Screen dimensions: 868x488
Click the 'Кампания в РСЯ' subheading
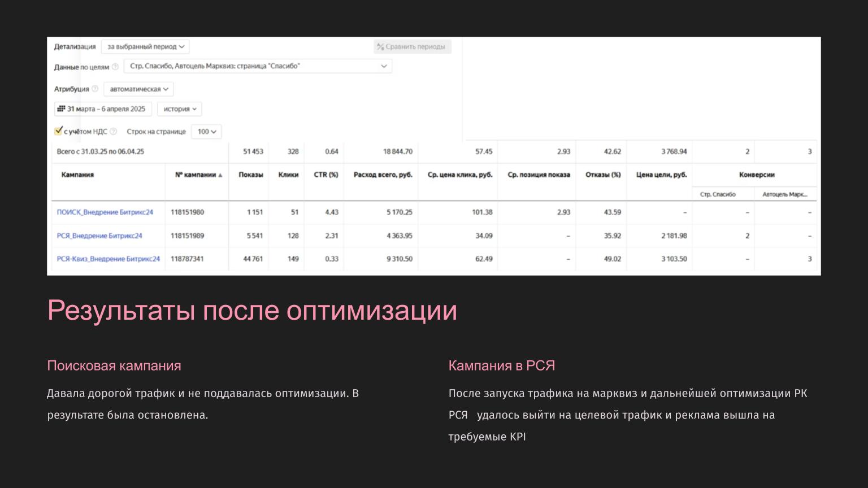click(x=502, y=366)
